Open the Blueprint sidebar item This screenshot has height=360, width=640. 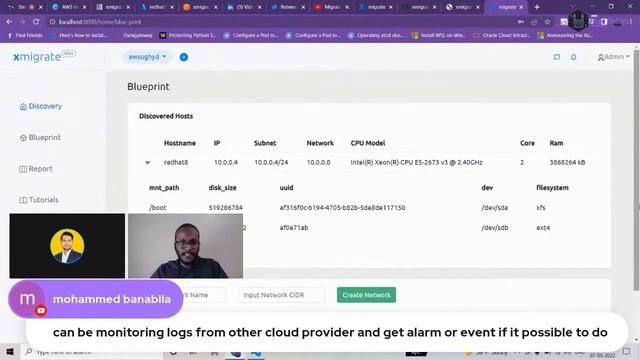point(40,138)
